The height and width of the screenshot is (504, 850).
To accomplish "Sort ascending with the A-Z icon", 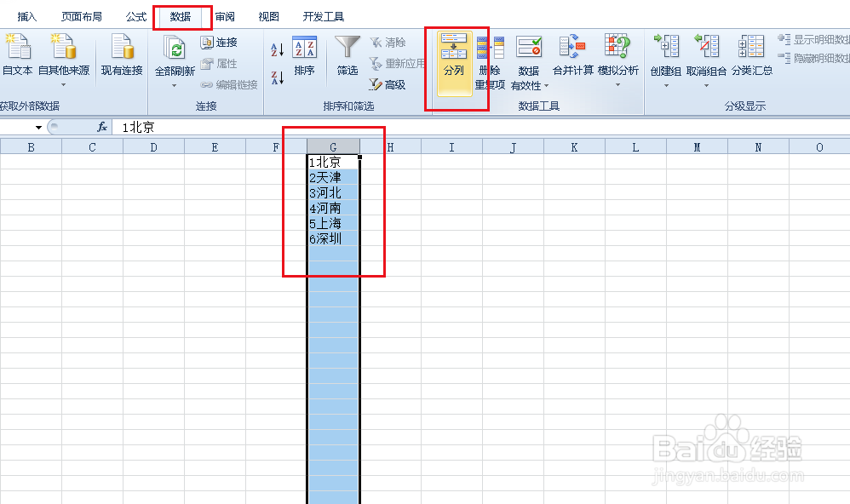I will coord(276,49).
